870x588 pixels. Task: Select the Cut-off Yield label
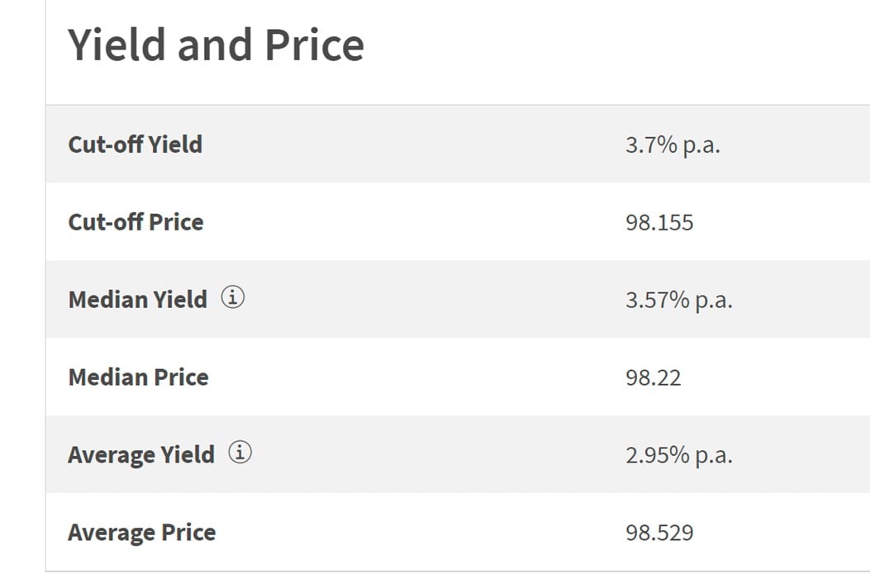pyautogui.click(x=135, y=145)
